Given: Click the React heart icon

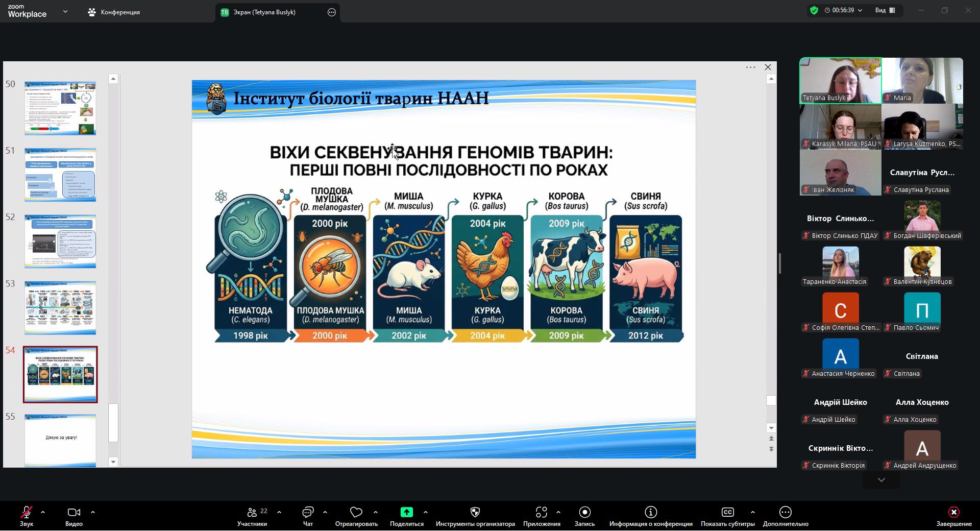Looking at the screenshot, I should pyautogui.click(x=356, y=512).
